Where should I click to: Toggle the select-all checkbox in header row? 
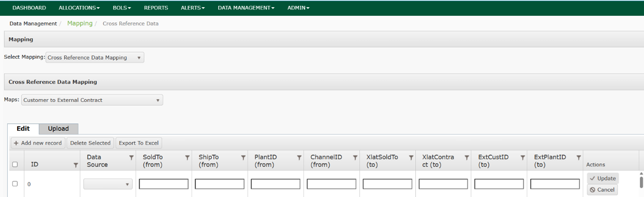pos(15,165)
